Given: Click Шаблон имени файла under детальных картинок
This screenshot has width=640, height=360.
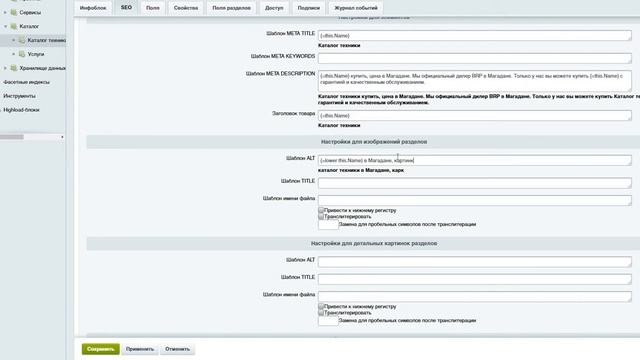Looking at the screenshot, I should coord(475,297).
